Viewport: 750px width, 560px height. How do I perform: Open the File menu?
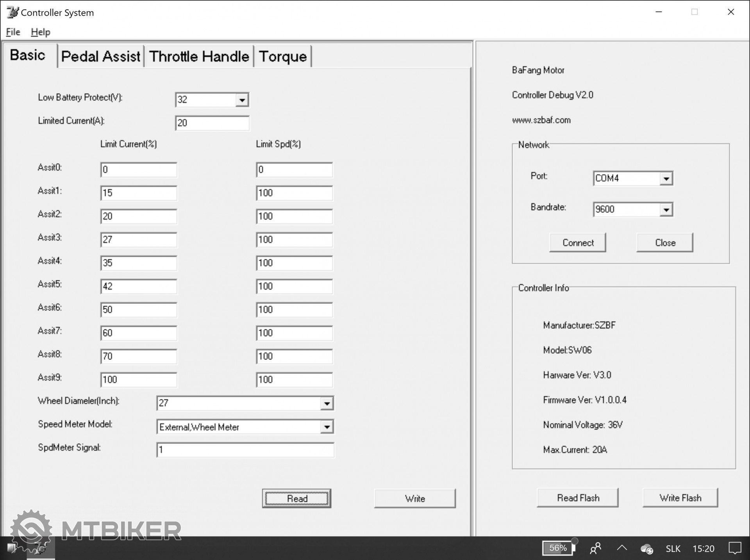click(13, 32)
